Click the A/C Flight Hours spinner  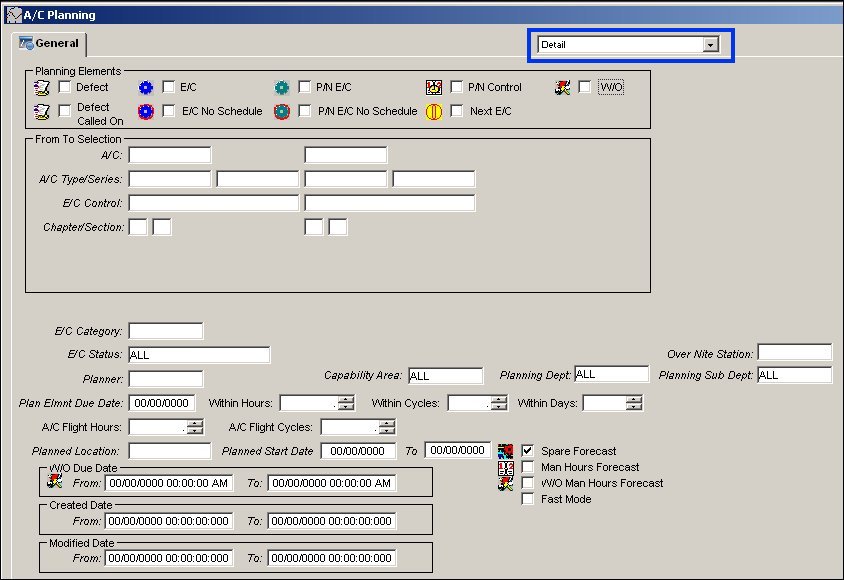[195, 427]
